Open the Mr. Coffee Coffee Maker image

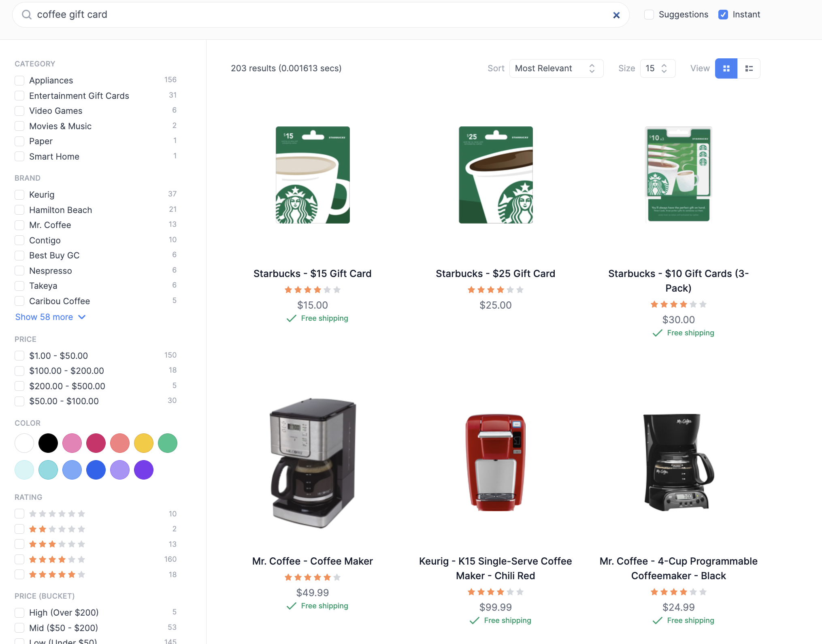[313, 463]
